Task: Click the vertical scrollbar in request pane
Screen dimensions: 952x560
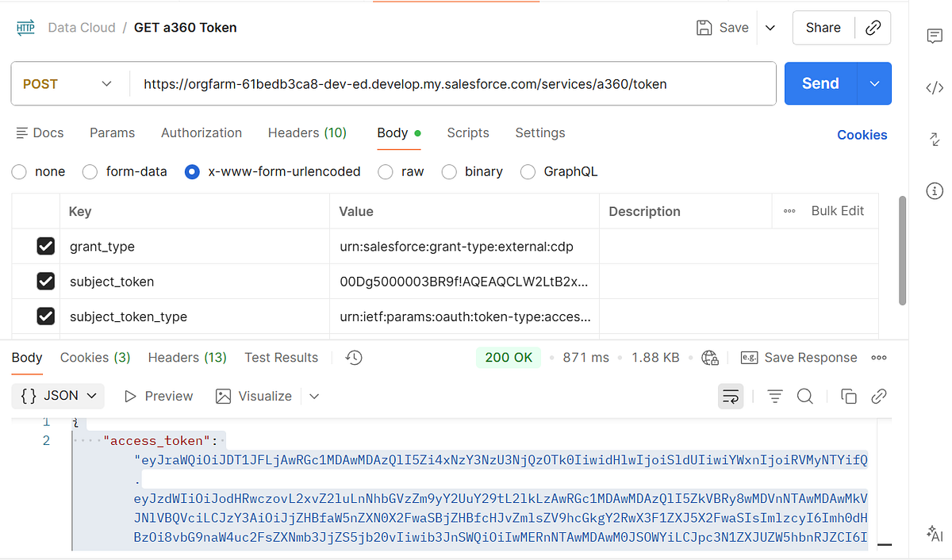Action: (x=901, y=250)
